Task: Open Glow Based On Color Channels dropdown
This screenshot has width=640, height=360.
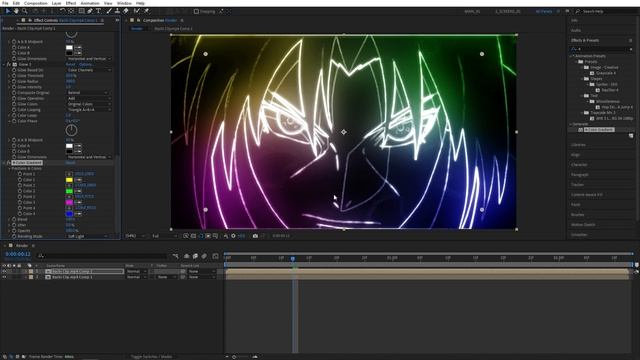Action: click(x=89, y=70)
